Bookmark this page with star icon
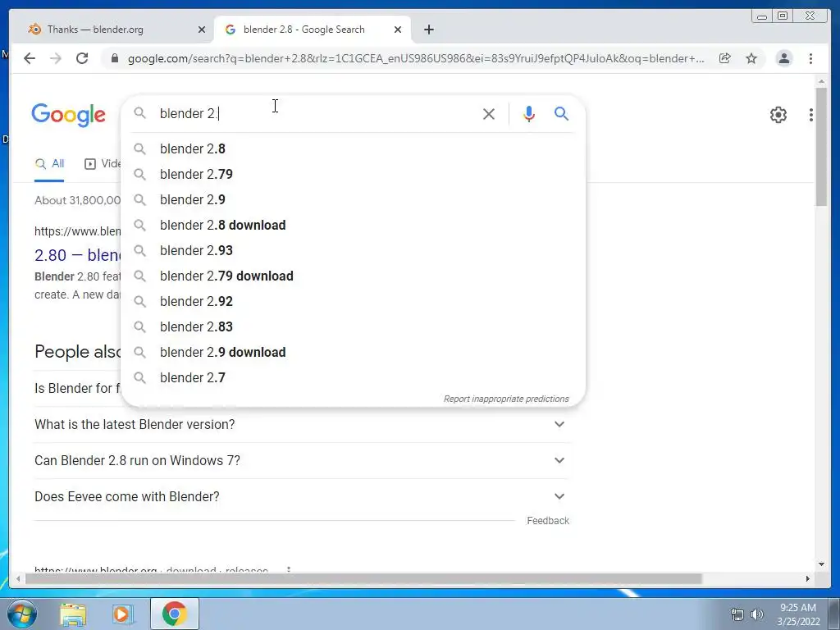 [751, 58]
